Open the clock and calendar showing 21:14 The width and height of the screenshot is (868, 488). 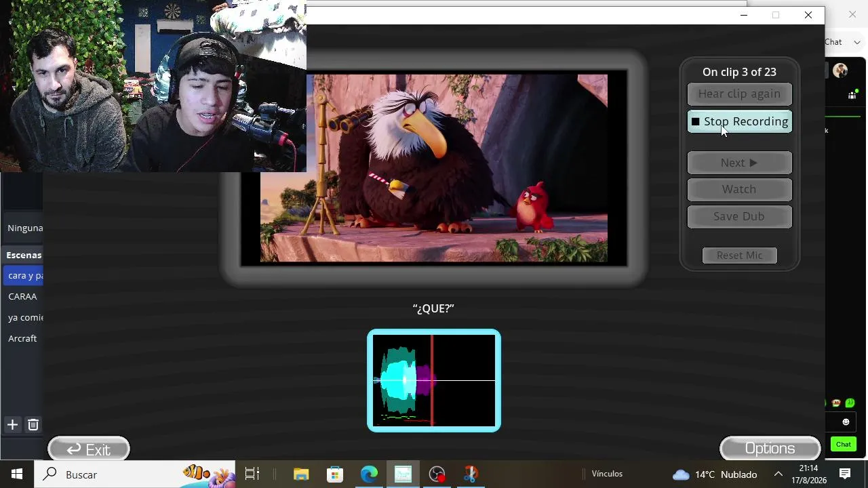[x=808, y=474]
